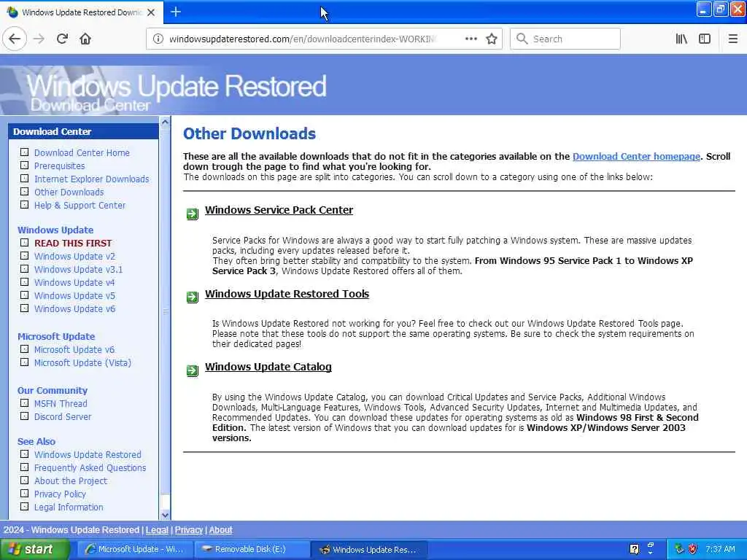
Task: Switch to Microsoft Update taskbar window
Action: click(x=134, y=549)
